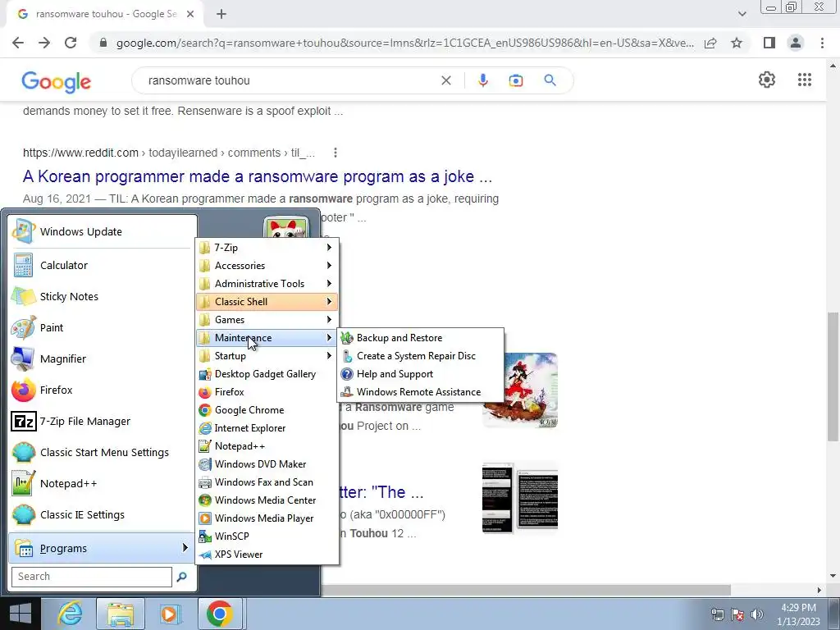
Task: Bookmark this page with star
Action: (737, 43)
